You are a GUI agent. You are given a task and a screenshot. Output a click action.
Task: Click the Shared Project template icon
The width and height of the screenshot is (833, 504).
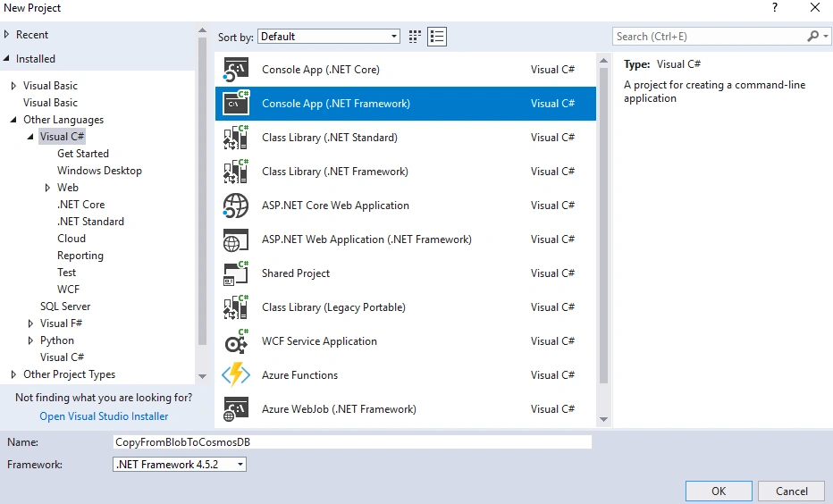coord(235,273)
